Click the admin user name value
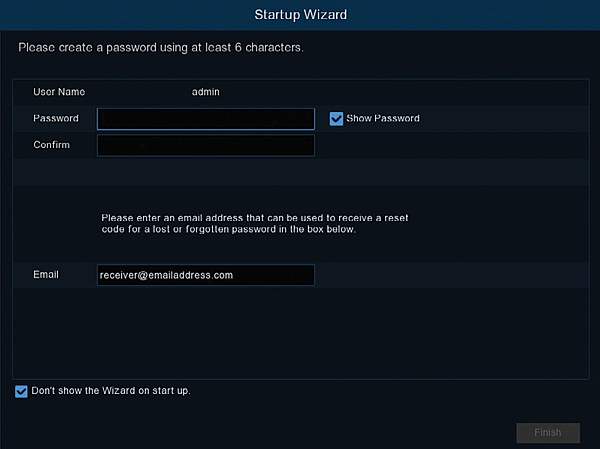The image size is (600, 449). [205, 92]
